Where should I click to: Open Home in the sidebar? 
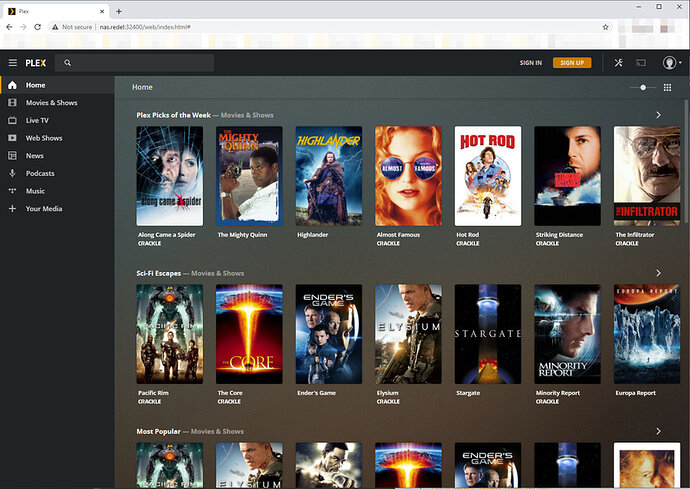coord(57,85)
